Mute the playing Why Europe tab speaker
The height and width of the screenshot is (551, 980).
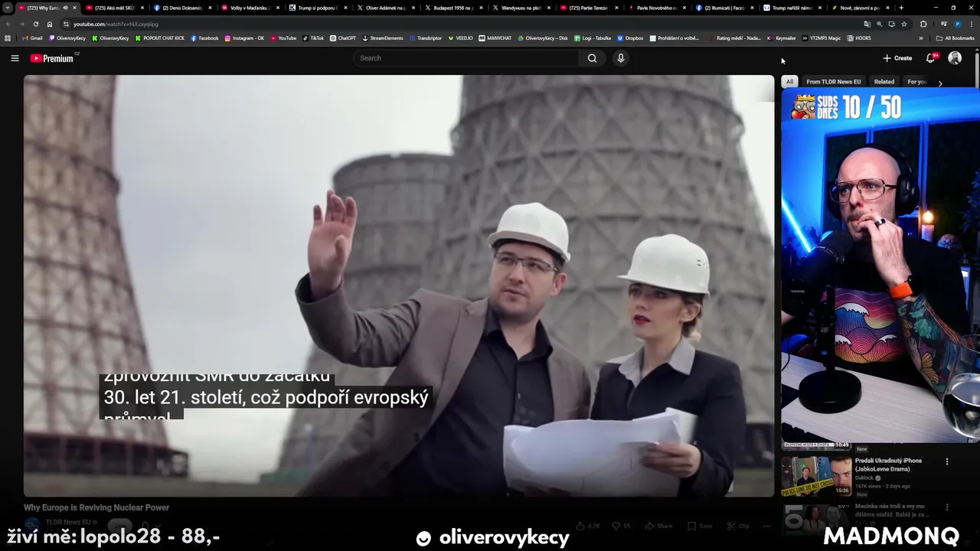coord(65,8)
